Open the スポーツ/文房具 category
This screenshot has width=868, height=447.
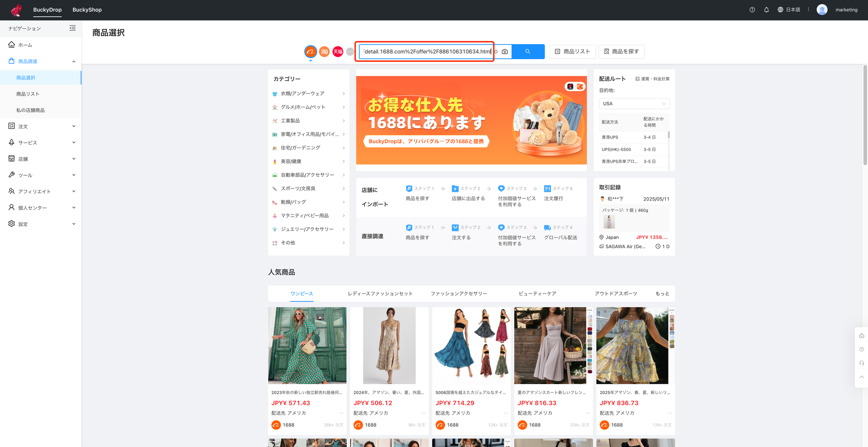309,188
